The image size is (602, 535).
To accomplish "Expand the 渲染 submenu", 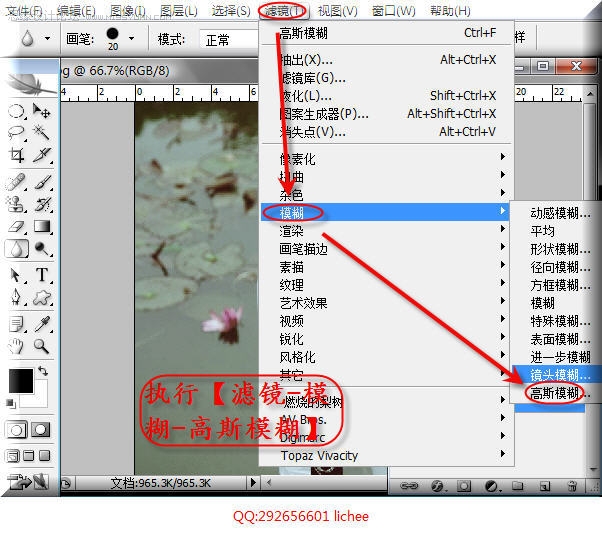I will (385, 230).
